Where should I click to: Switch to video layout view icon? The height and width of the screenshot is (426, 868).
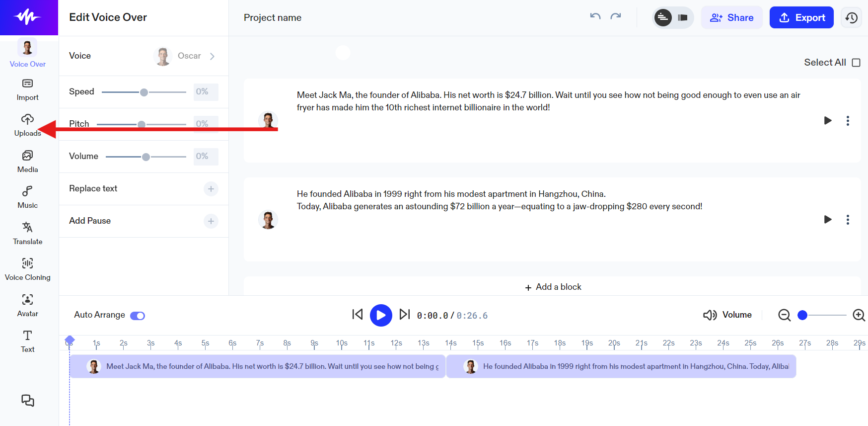683,18
